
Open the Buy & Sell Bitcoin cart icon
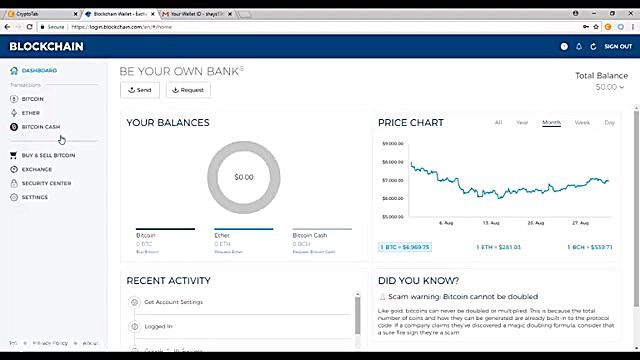pos(13,155)
